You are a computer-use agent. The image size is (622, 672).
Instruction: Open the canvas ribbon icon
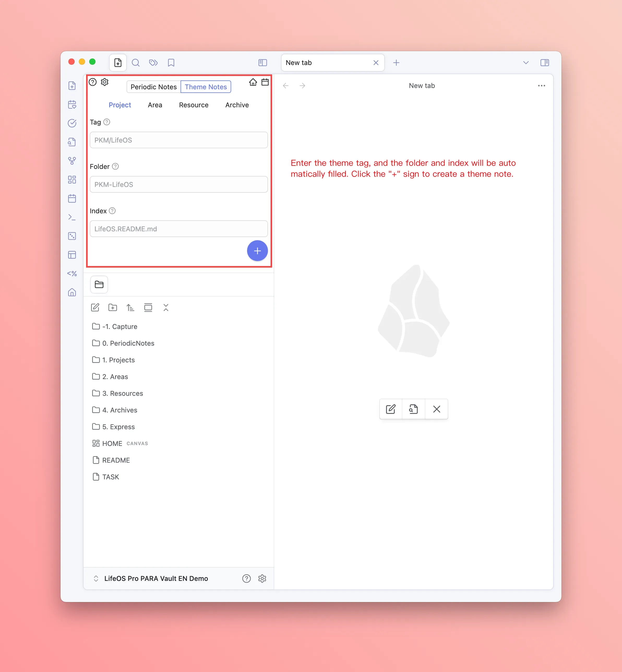click(x=72, y=180)
